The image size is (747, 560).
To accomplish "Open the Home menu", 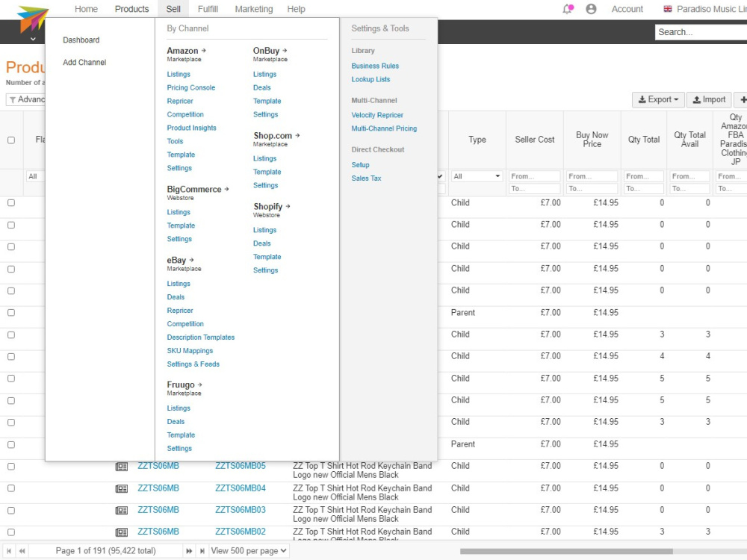I will [x=86, y=9].
